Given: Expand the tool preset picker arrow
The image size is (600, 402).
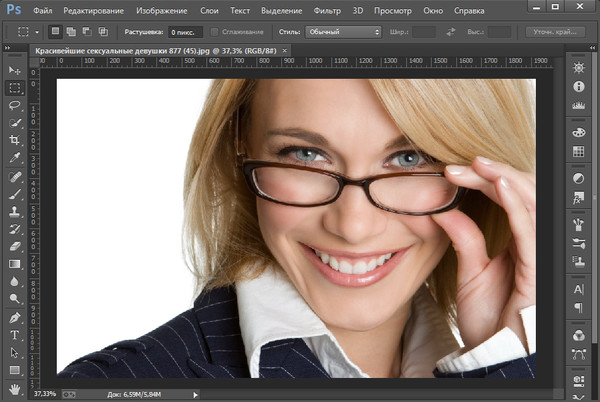Looking at the screenshot, I should (36, 32).
